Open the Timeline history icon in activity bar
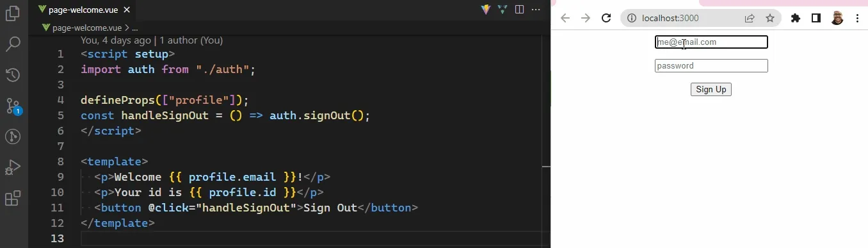 tap(13, 75)
